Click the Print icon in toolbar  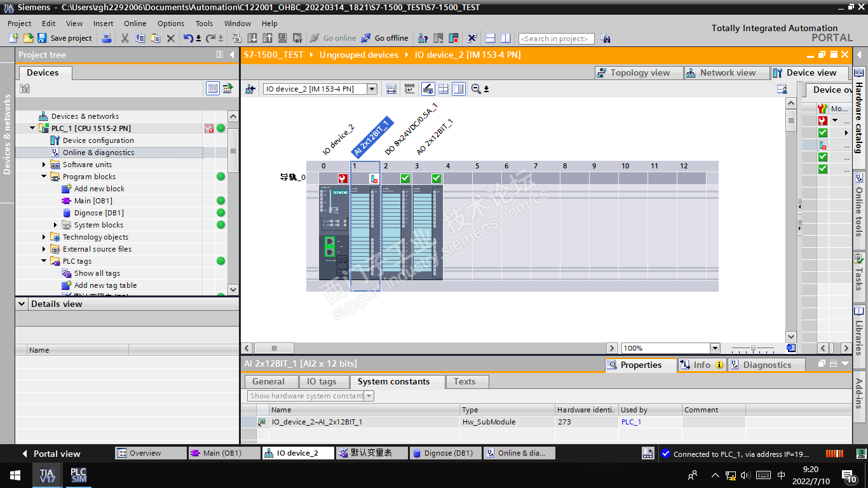[x=107, y=38]
